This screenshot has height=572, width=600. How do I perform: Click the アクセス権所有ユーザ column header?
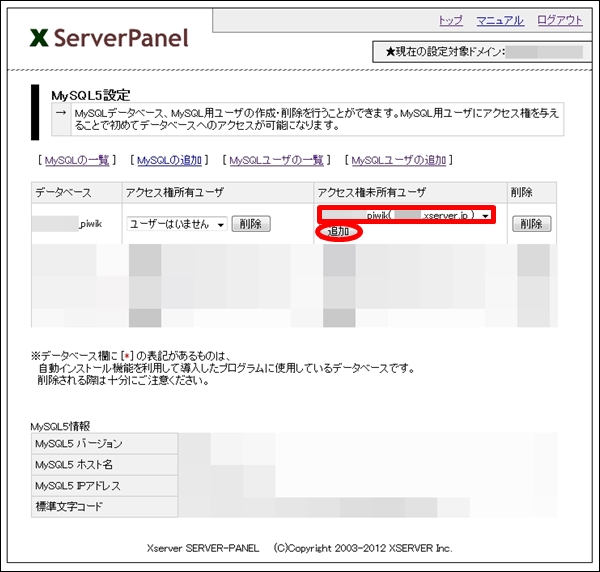click(x=218, y=192)
